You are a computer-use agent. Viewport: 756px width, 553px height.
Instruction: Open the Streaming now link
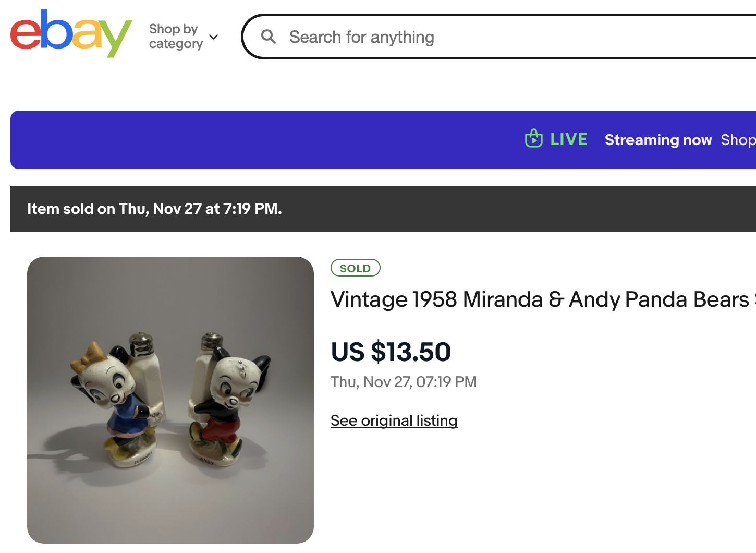pyautogui.click(x=658, y=140)
